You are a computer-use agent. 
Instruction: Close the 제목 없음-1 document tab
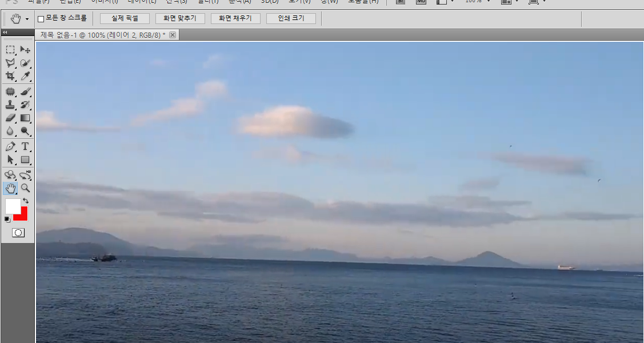tap(173, 35)
